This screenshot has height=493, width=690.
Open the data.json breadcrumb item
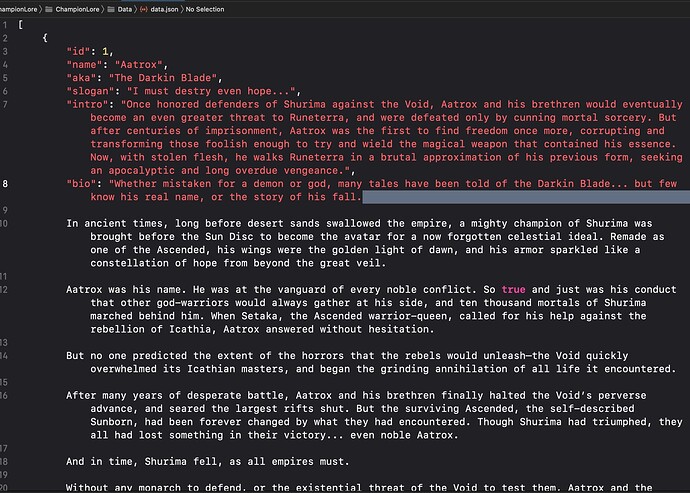[x=164, y=9]
